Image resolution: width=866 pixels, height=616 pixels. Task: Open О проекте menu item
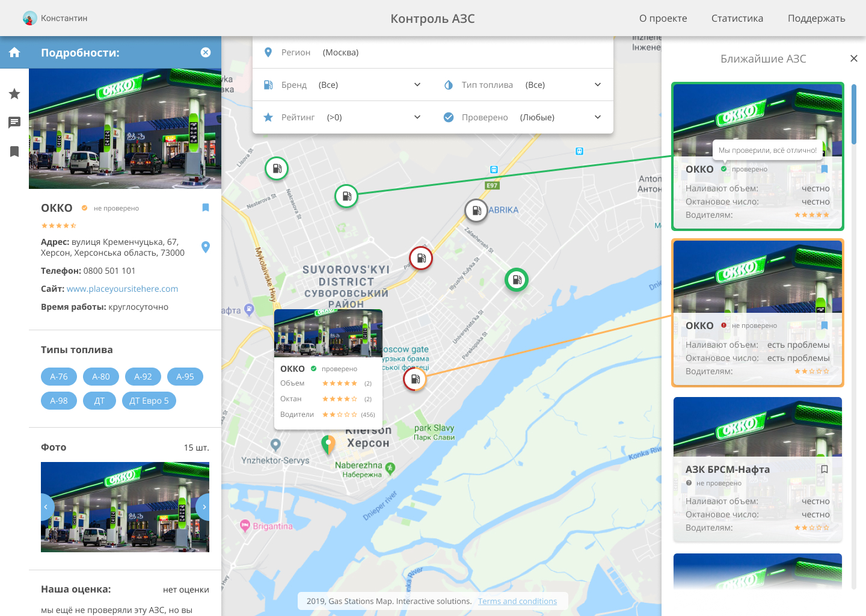click(x=663, y=18)
